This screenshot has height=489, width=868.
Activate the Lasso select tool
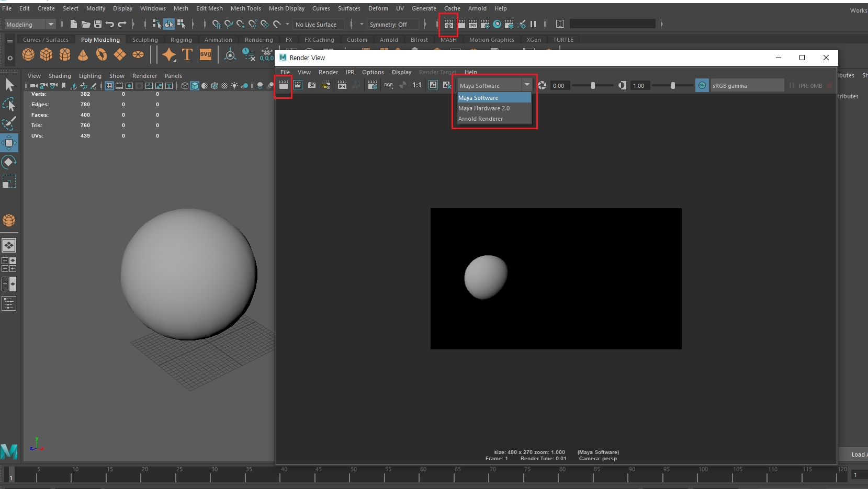point(9,104)
